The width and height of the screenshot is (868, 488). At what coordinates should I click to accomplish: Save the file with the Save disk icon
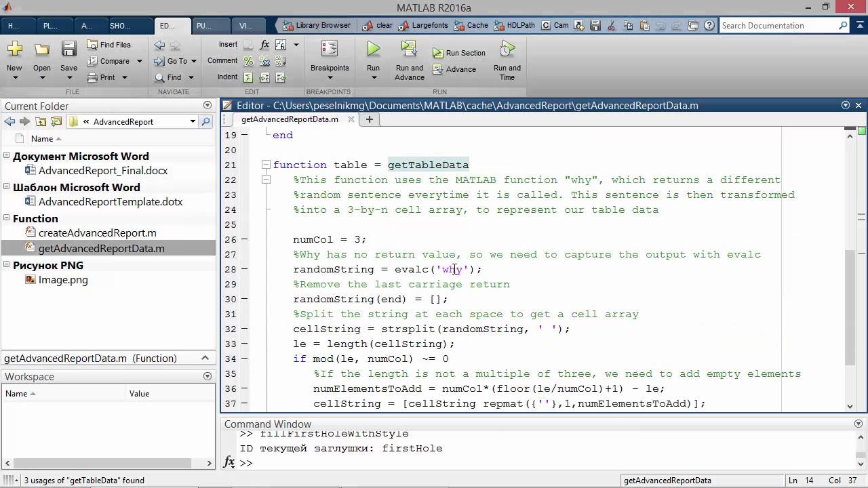click(68, 49)
